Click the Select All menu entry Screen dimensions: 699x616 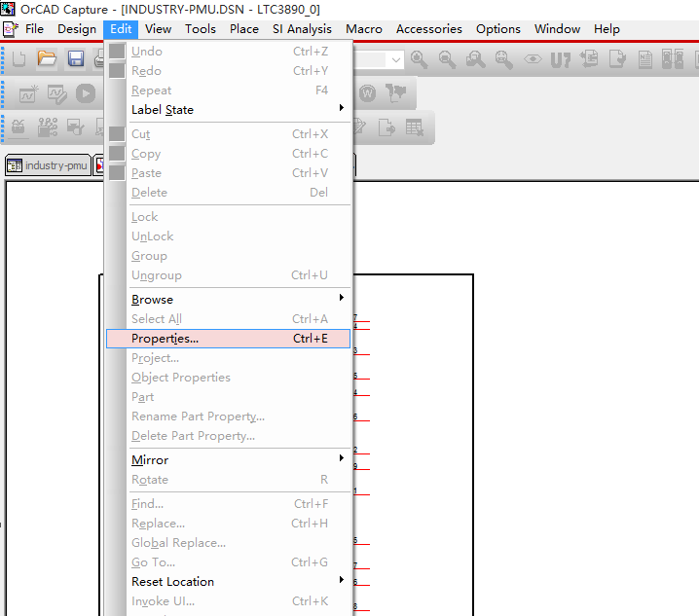228,319
